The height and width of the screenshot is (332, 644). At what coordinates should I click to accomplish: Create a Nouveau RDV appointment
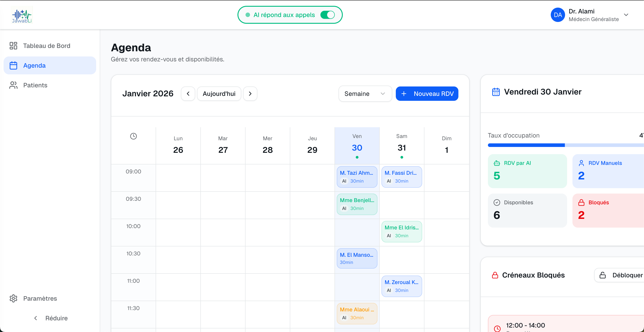[427, 93]
